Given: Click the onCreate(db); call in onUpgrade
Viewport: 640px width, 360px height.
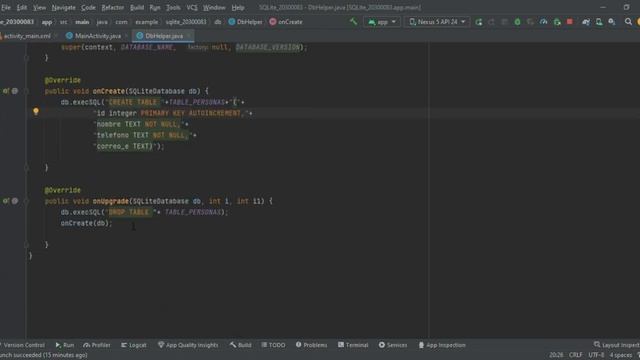Looking at the screenshot, I should (x=86, y=223).
